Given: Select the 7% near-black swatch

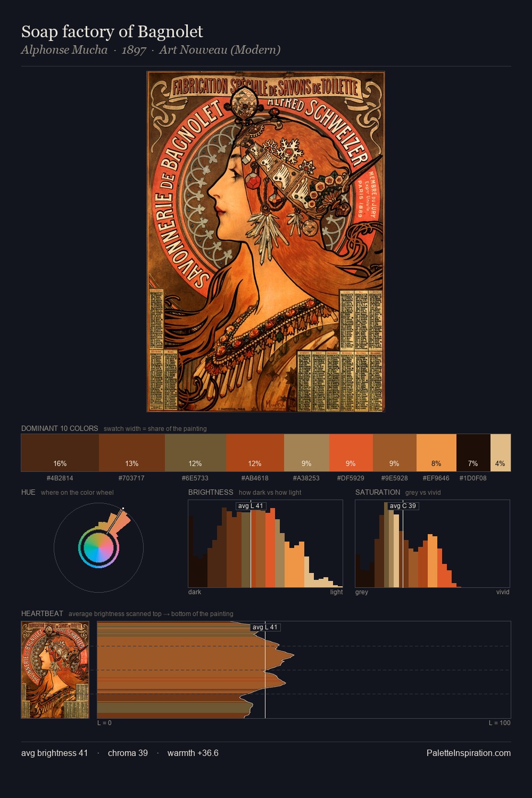Looking at the screenshot, I should (x=473, y=453).
